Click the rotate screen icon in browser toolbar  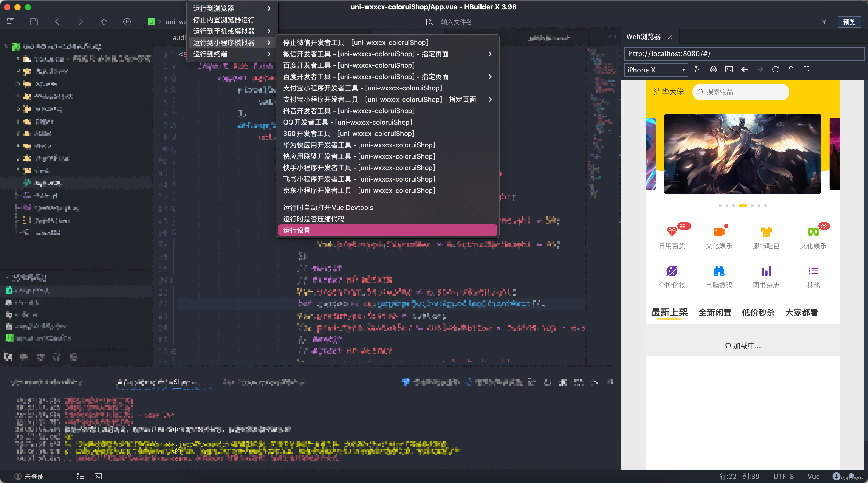pos(698,70)
